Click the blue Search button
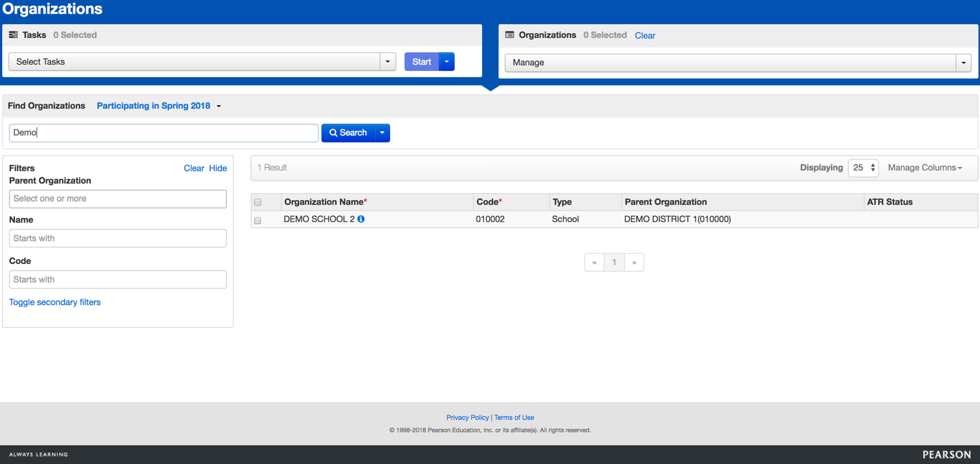This screenshot has width=980, height=464. pos(348,133)
